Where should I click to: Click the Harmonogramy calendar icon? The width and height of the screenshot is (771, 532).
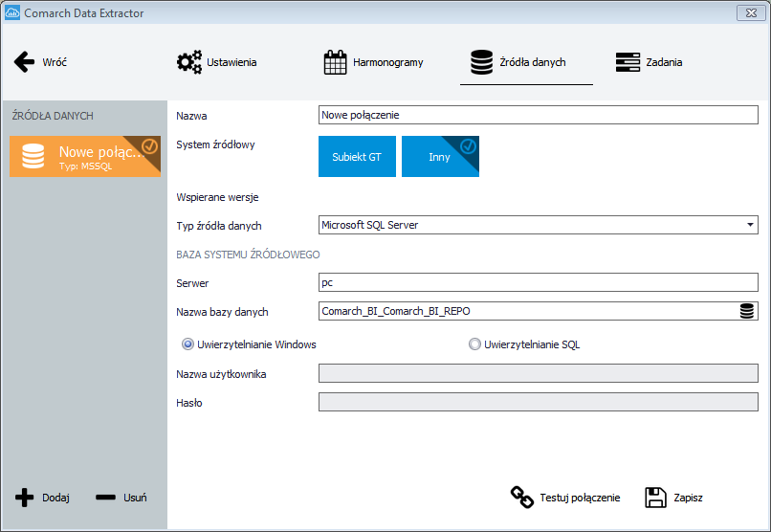[336, 62]
